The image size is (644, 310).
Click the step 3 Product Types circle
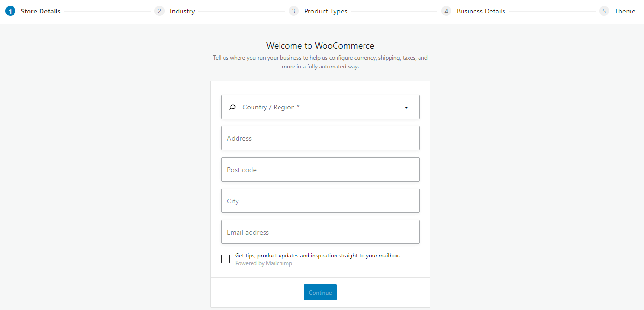(294, 11)
